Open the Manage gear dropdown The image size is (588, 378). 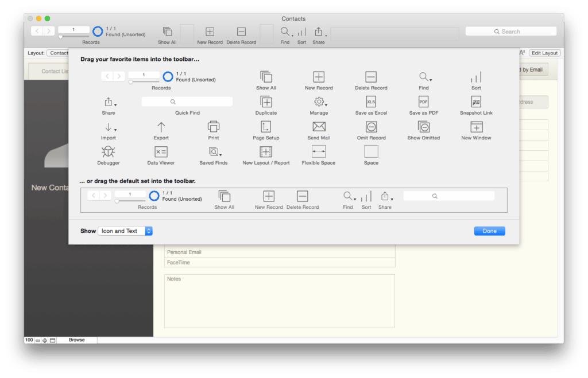320,102
